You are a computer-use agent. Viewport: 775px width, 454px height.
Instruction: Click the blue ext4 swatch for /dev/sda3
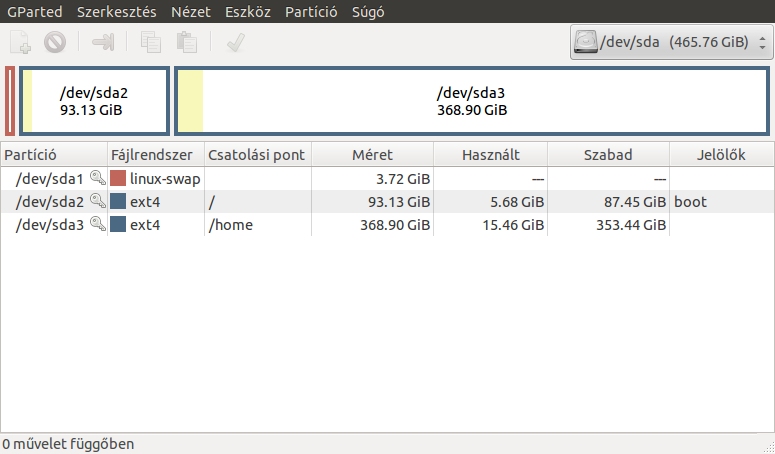[x=118, y=225]
